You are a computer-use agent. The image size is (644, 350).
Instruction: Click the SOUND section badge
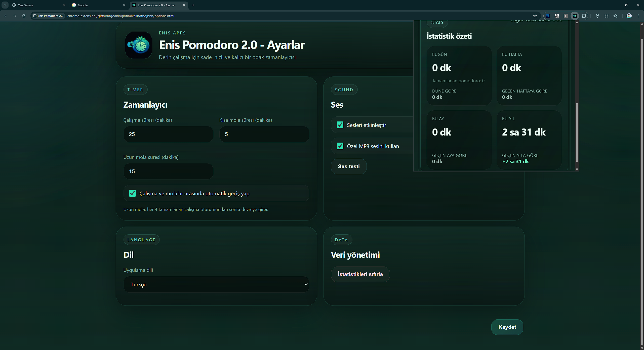pyautogui.click(x=344, y=90)
